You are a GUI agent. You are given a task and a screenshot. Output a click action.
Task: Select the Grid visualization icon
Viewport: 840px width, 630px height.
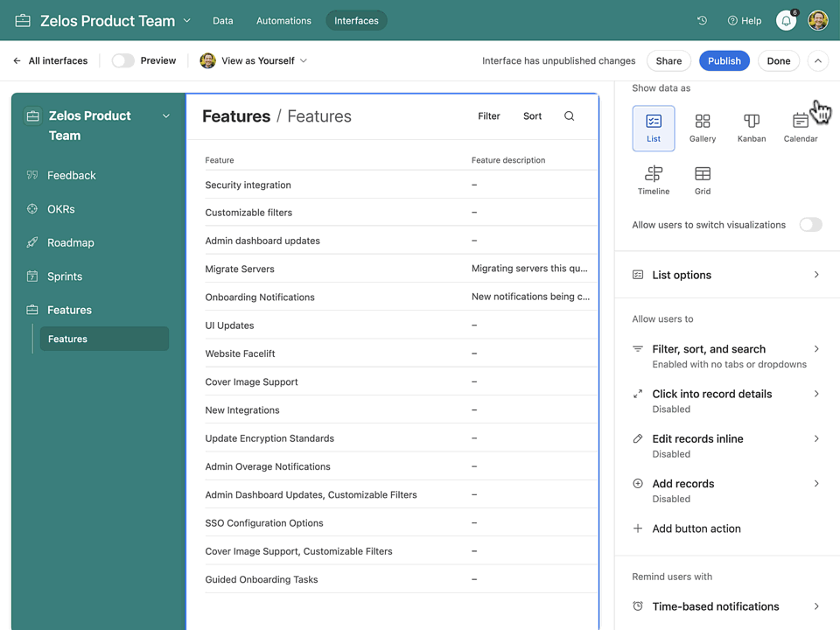click(x=703, y=179)
